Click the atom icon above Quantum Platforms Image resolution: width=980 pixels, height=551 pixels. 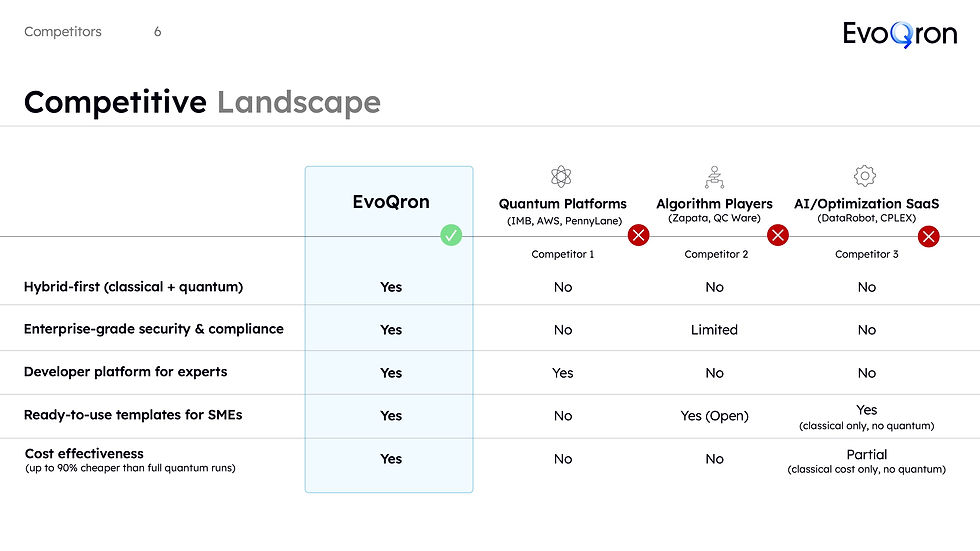coord(561,176)
